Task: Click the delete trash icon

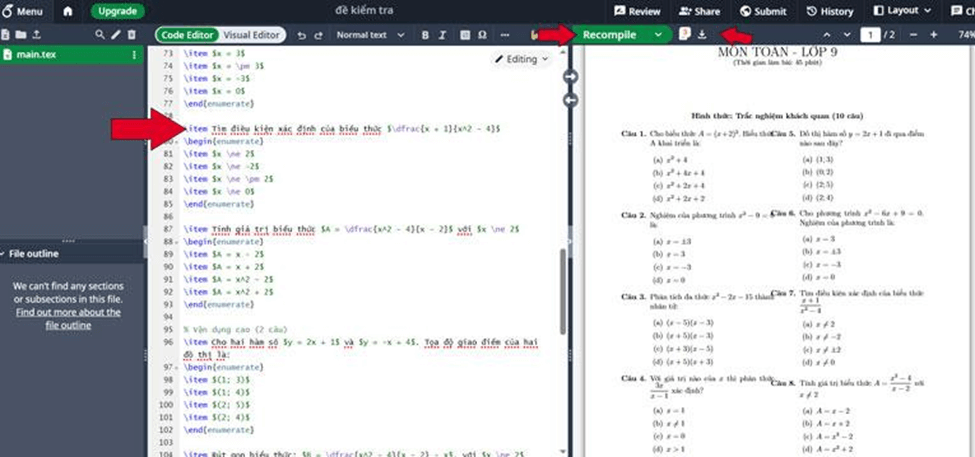Action: [132, 34]
